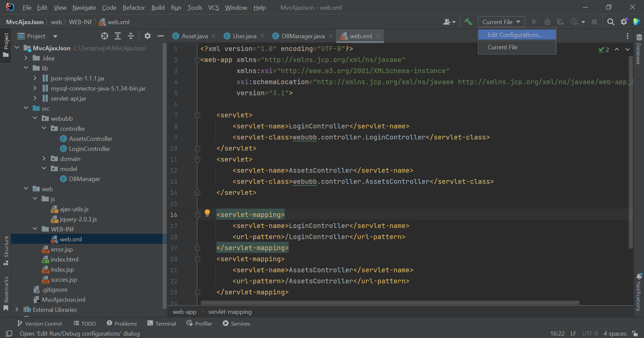Open Project panel options gear icon

point(148,36)
